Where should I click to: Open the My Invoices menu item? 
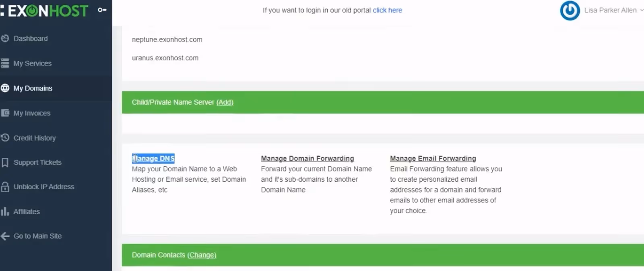tap(32, 113)
